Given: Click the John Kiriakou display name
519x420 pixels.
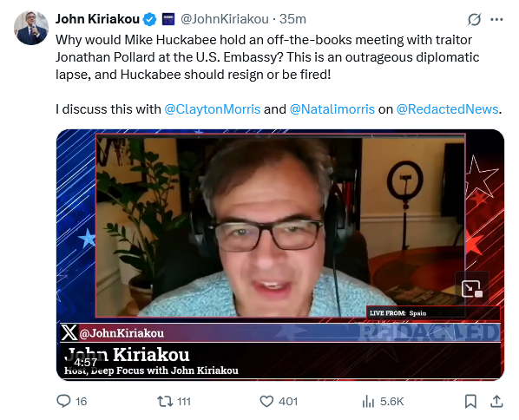Looking at the screenshot, I should [98, 19].
